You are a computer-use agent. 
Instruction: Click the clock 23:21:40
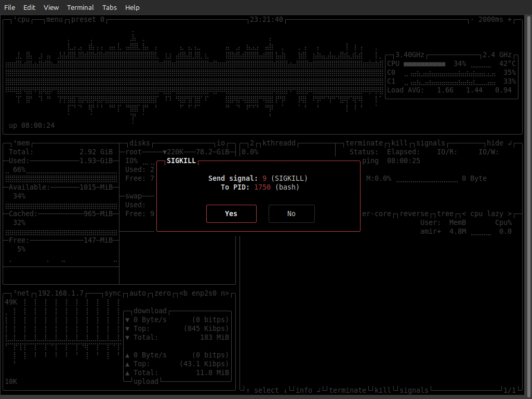pyautogui.click(x=267, y=19)
